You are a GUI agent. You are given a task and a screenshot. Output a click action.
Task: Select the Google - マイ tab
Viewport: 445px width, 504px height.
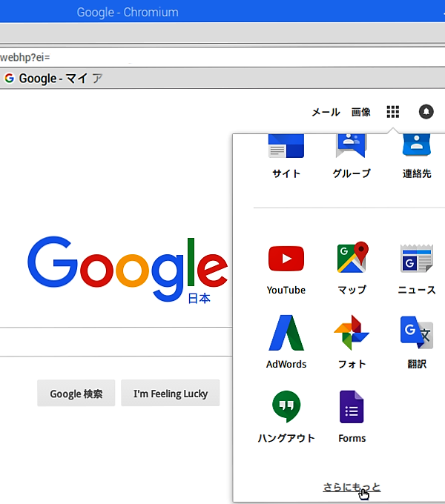[53, 78]
